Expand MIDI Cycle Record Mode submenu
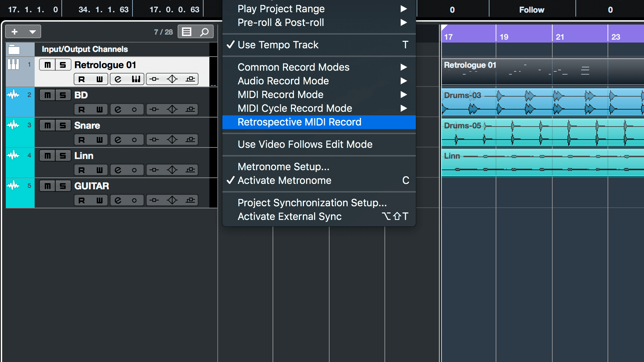Viewport: 644px width, 362px height. pyautogui.click(x=319, y=108)
